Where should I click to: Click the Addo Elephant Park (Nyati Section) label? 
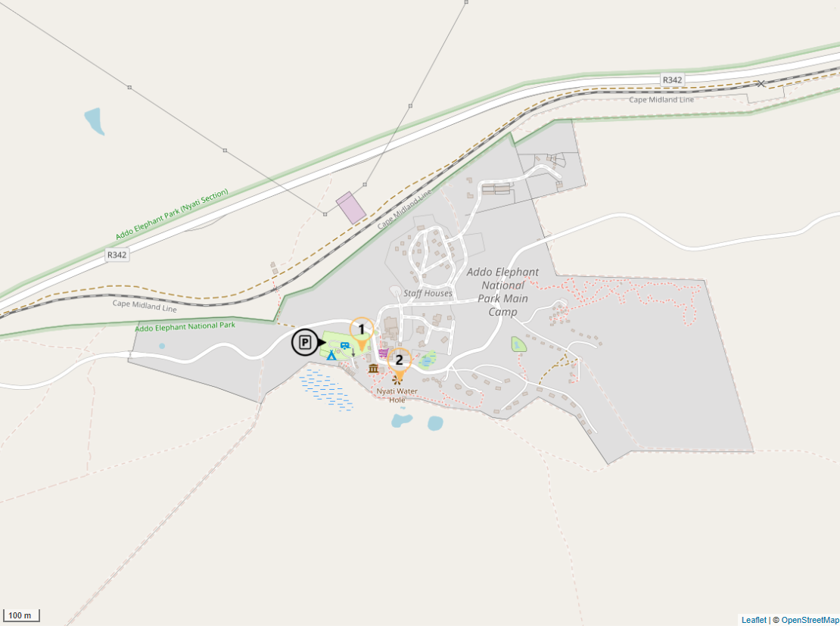[x=172, y=214]
